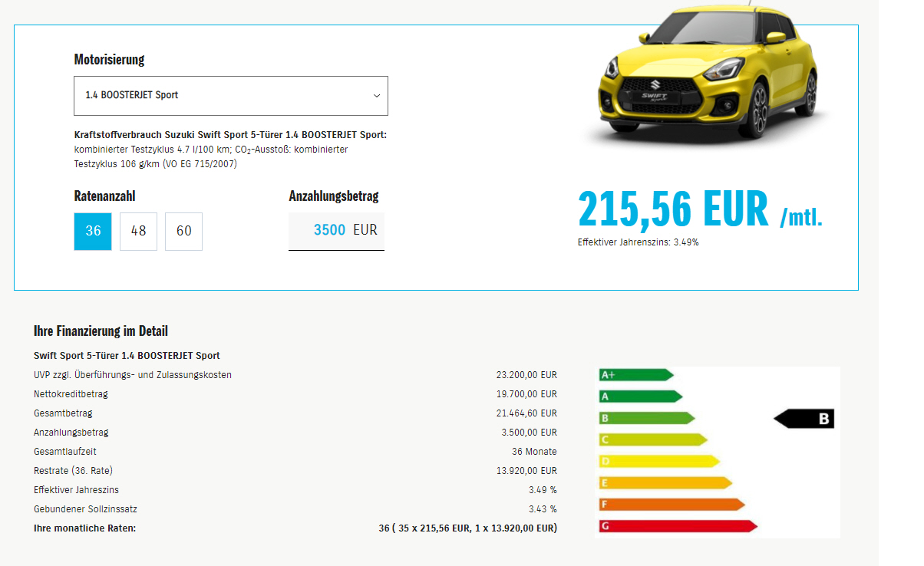Click the 'Gesamtbetrag' row label
This screenshot has height=566, width=924.
coord(63,413)
